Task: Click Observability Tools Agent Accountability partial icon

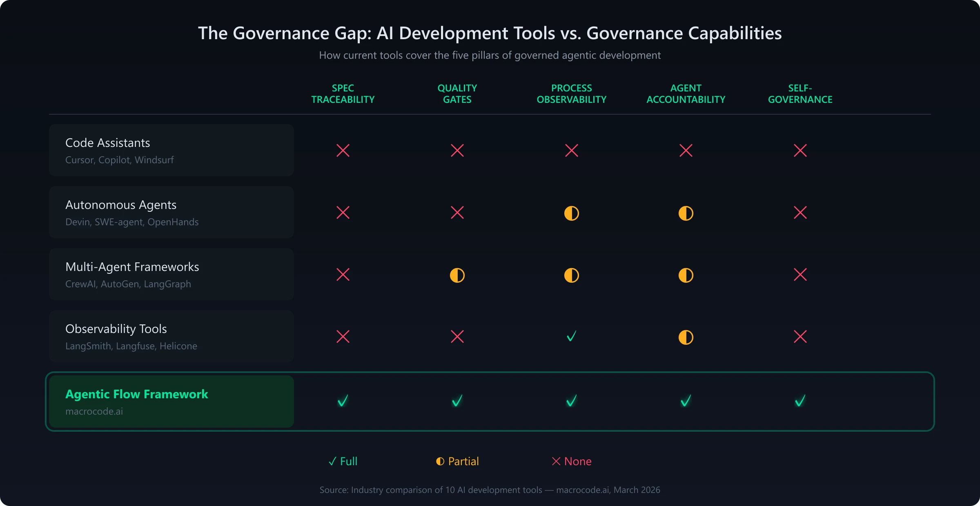Action: [x=686, y=337]
